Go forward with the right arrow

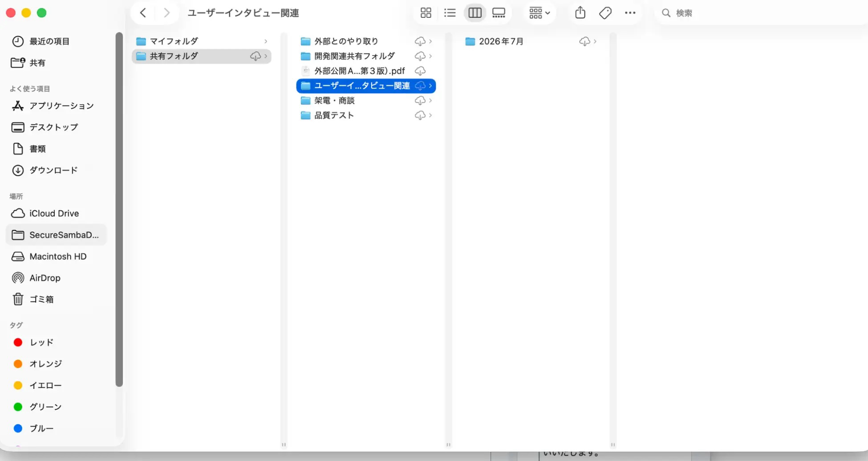coord(166,13)
